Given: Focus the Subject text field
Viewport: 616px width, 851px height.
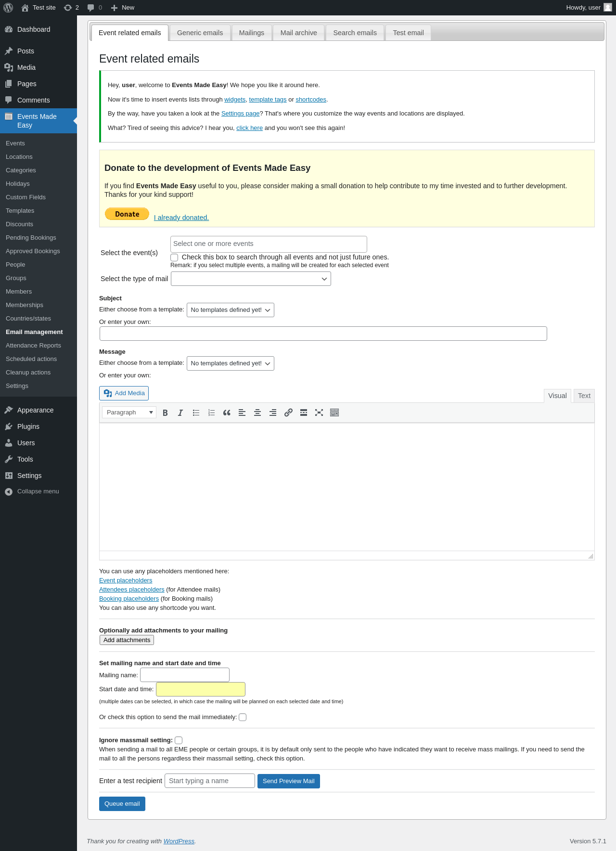Looking at the screenshot, I should (x=323, y=334).
